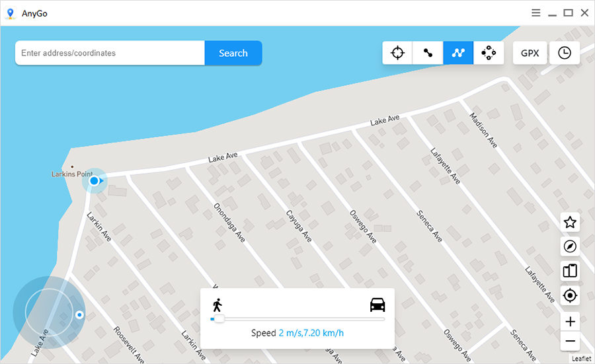Screen dimensions: 595x364
Task: Set speed to walking via pedestrian icon
Action: (x=217, y=305)
